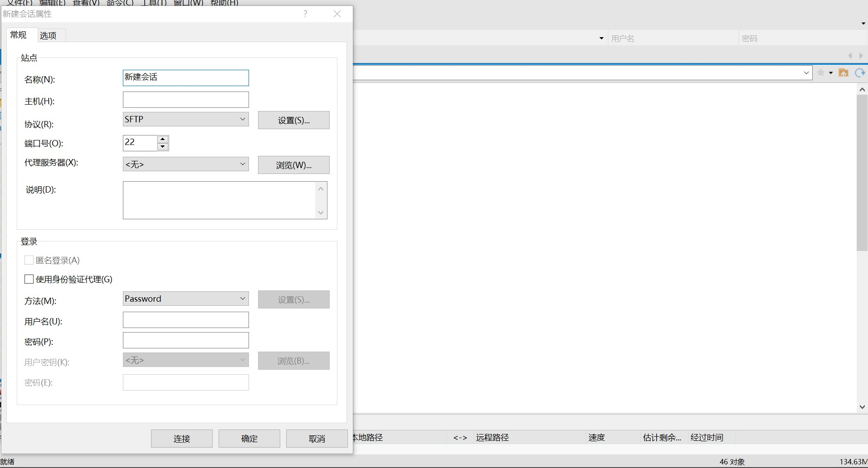Enable 使用身份验证代理 checkbox

click(x=29, y=279)
